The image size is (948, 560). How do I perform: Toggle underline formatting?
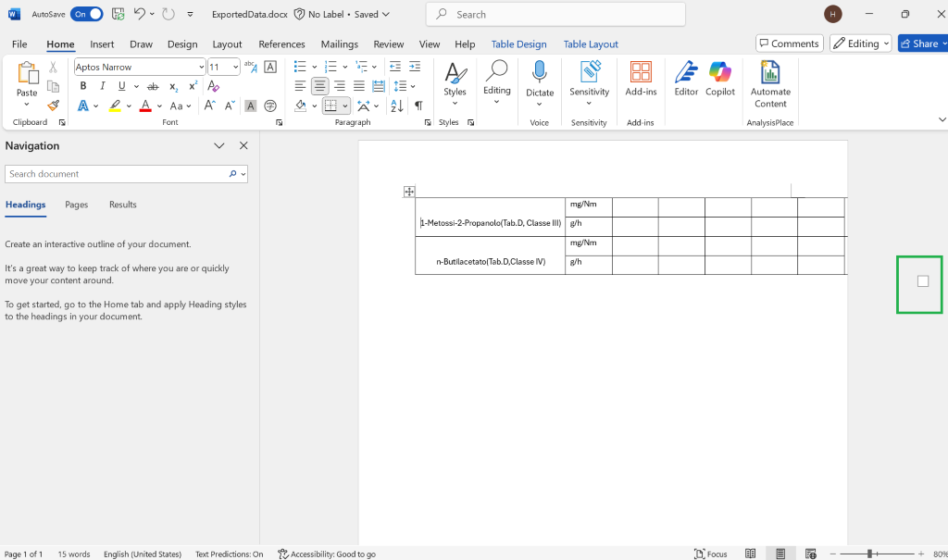(122, 86)
